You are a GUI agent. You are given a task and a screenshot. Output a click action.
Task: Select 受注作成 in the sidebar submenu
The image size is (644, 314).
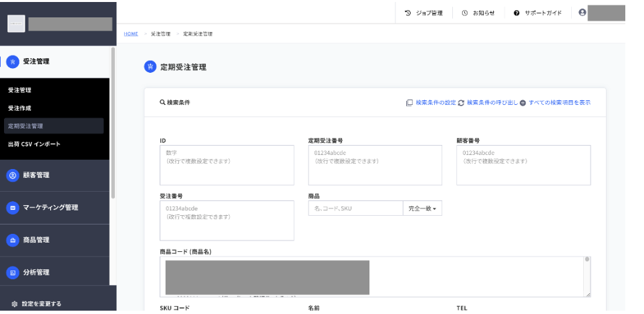(x=20, y=108)
